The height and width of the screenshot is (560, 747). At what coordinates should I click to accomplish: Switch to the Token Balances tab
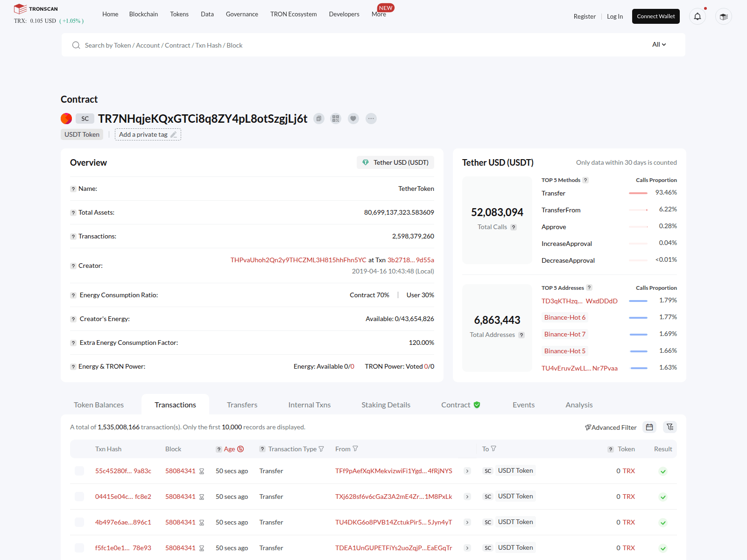pyautogui.click(x=99, y=405)
